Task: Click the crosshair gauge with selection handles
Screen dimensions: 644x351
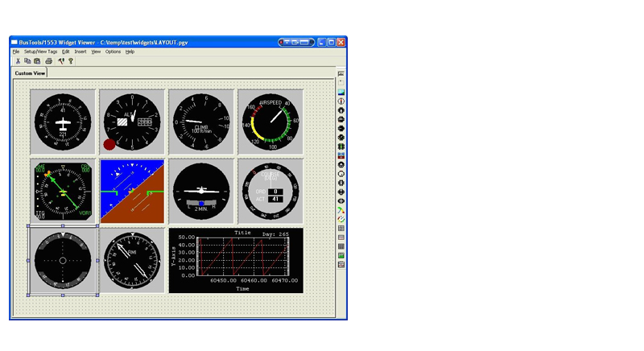Action: pyautogui.click(x=63, y=261)
